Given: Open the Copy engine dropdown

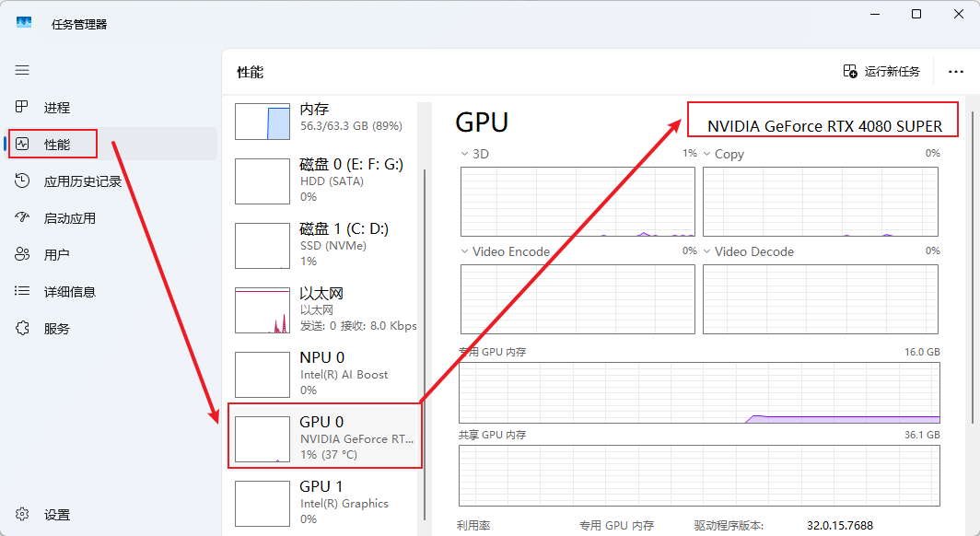Looking at the screenshot, I should [x=706, y=154].
